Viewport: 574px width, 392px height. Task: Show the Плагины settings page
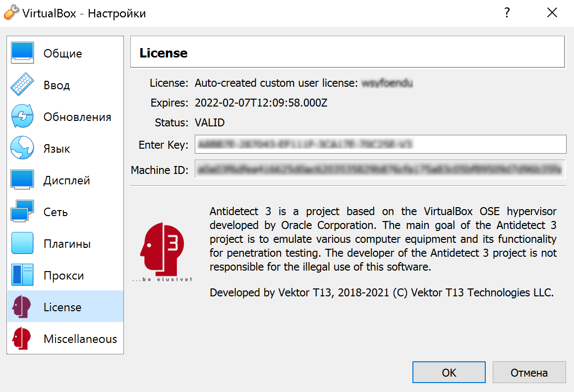(65, 243)
